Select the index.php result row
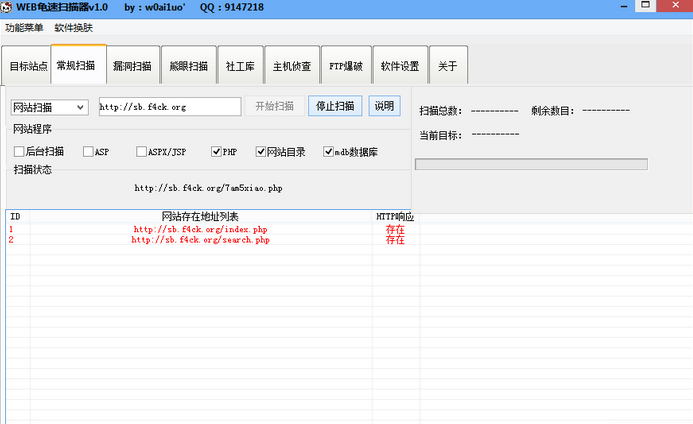The height and width of the screenshot is (424, 693). coord(200,229)
